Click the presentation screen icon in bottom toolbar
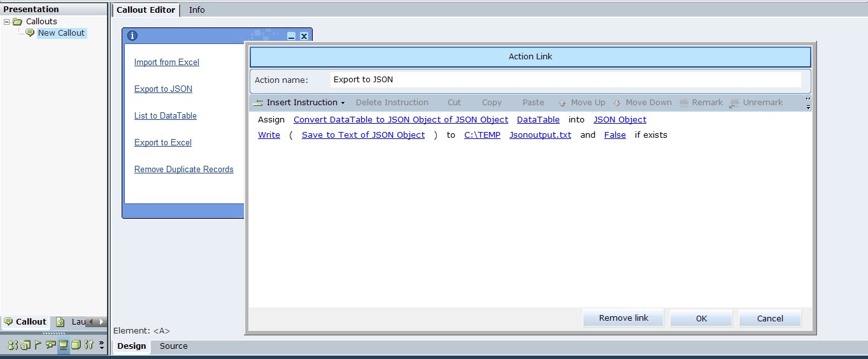868x359 pixels. (64, 345)
